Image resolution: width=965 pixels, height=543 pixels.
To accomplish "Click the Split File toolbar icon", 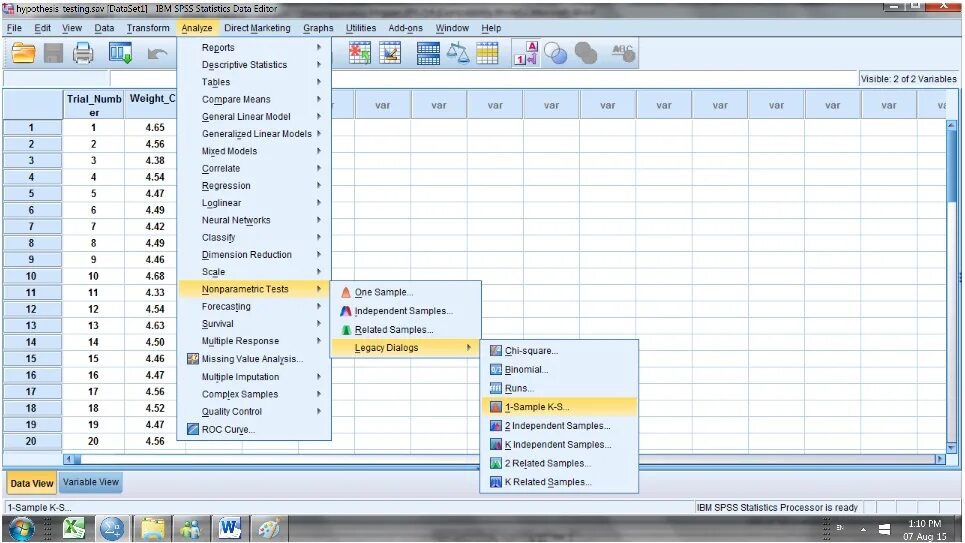I will (428, 54).
